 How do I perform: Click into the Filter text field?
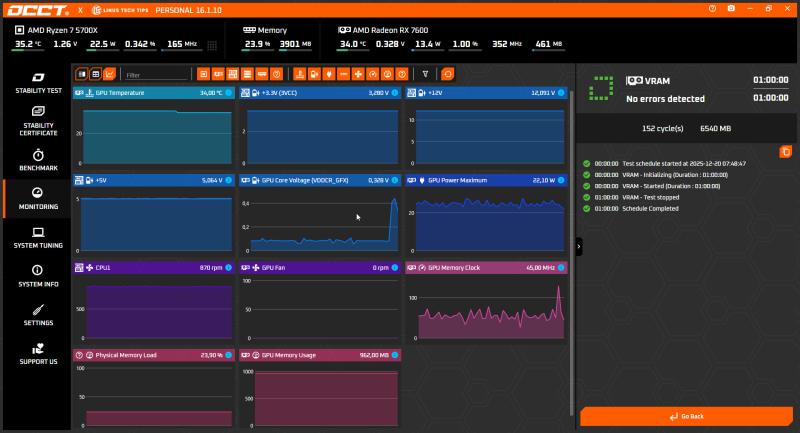pyautogui.click(x=157, y=75)
